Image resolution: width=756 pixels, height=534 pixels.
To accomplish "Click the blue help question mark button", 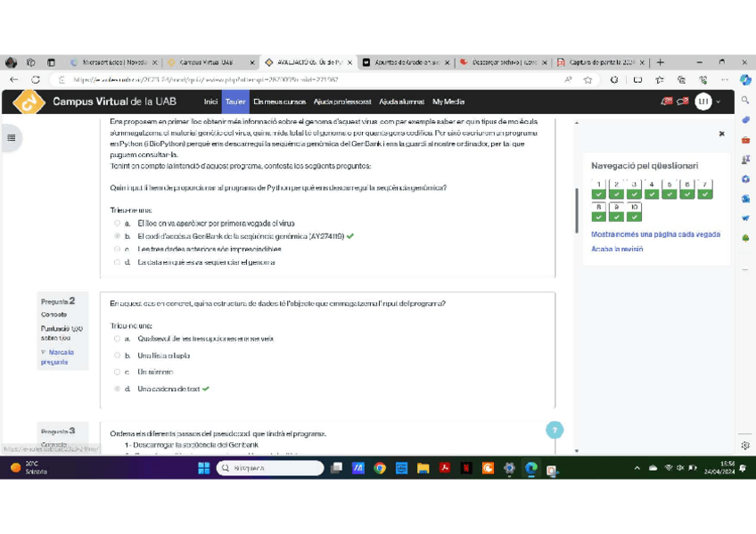I will click(x=555, y=430).
